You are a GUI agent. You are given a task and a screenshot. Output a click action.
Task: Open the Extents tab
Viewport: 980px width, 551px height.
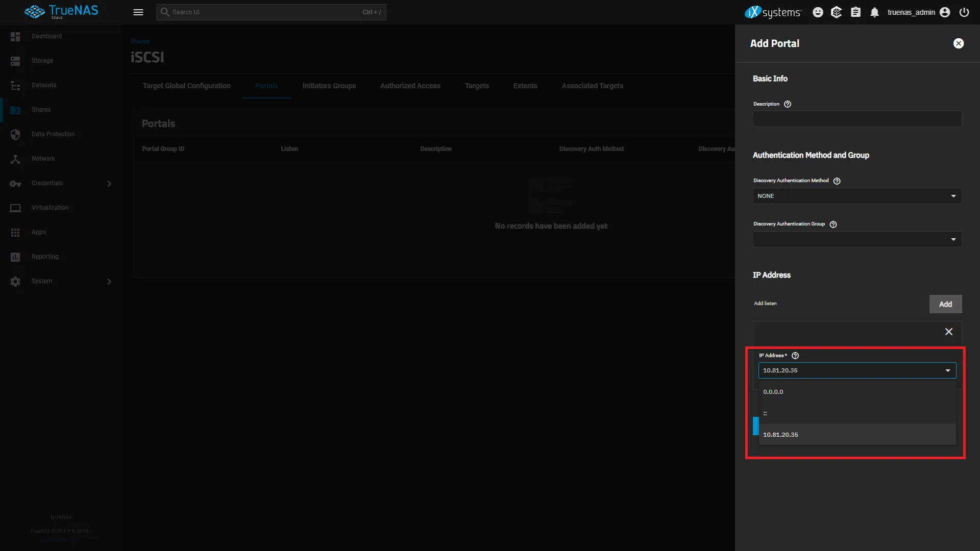[x=525, y=86]
